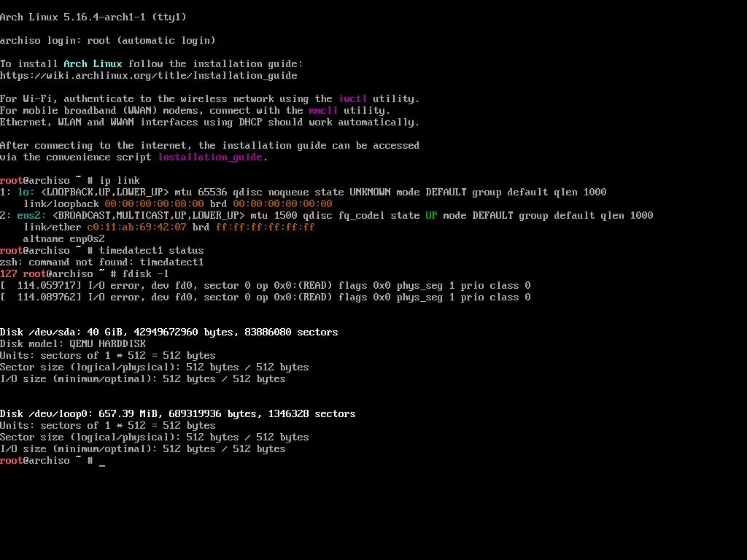Click the lo loopback interface label

(x=26, y=192)
